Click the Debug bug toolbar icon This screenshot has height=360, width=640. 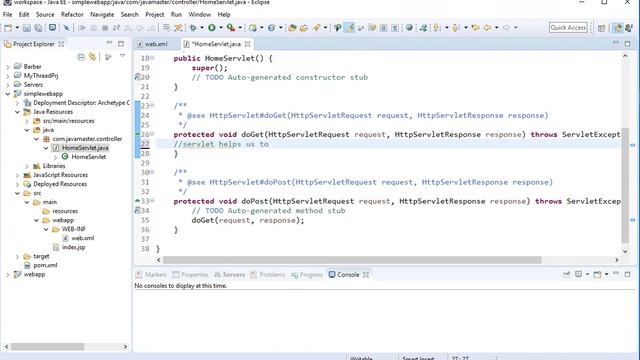[x=193, y=28]
